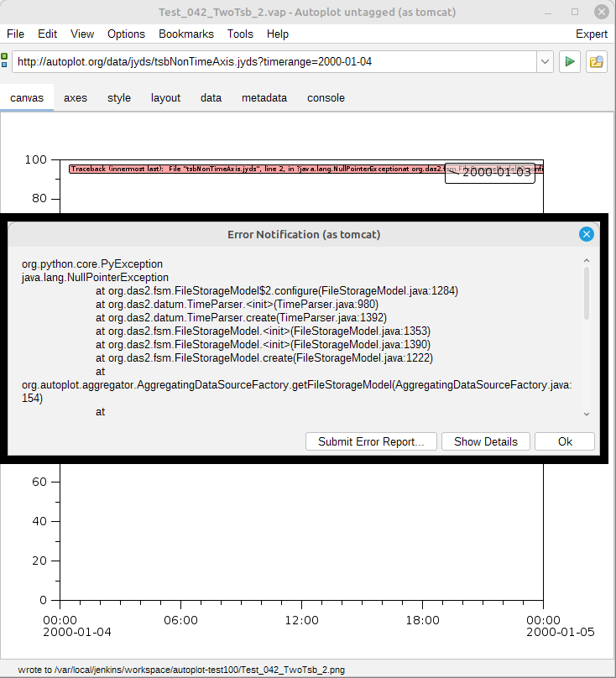
Task: Expand the URL address dropdown arrow
Action: (545, 61)
